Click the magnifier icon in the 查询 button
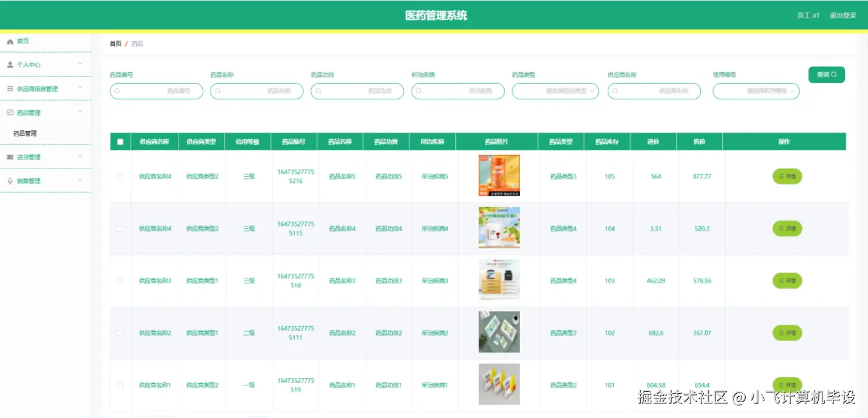Screen dimensions: 868x418 (834, 75)
